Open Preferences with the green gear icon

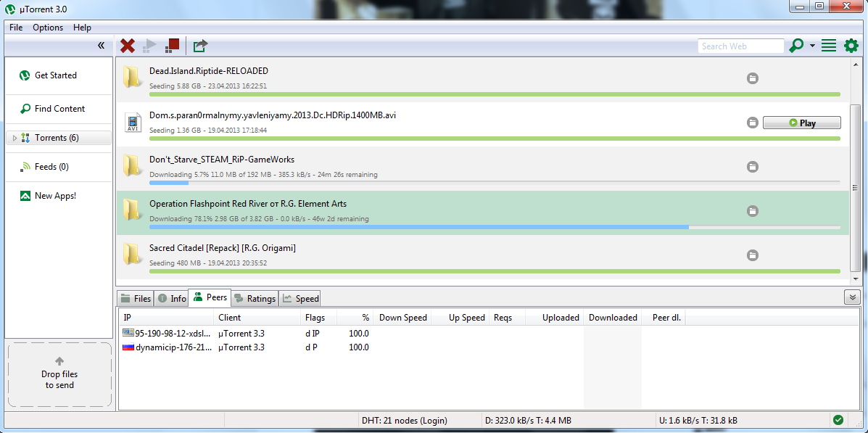(x=851, y=46)
